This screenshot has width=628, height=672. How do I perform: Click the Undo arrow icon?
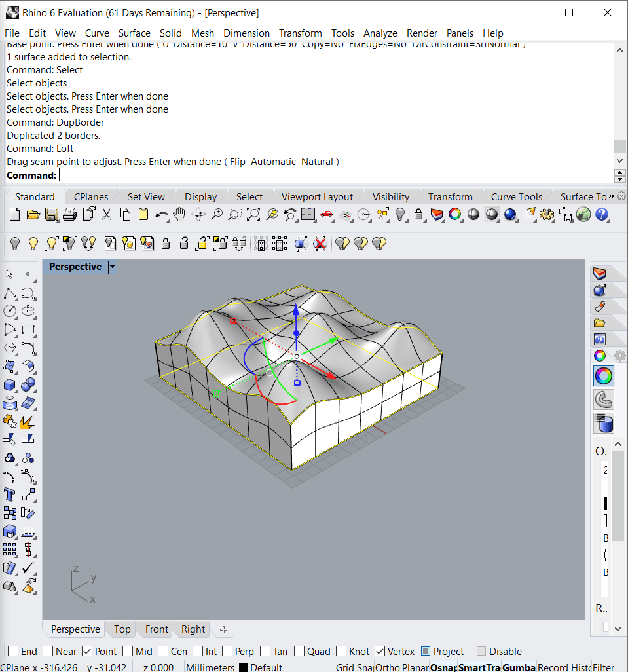pos(162,214)
